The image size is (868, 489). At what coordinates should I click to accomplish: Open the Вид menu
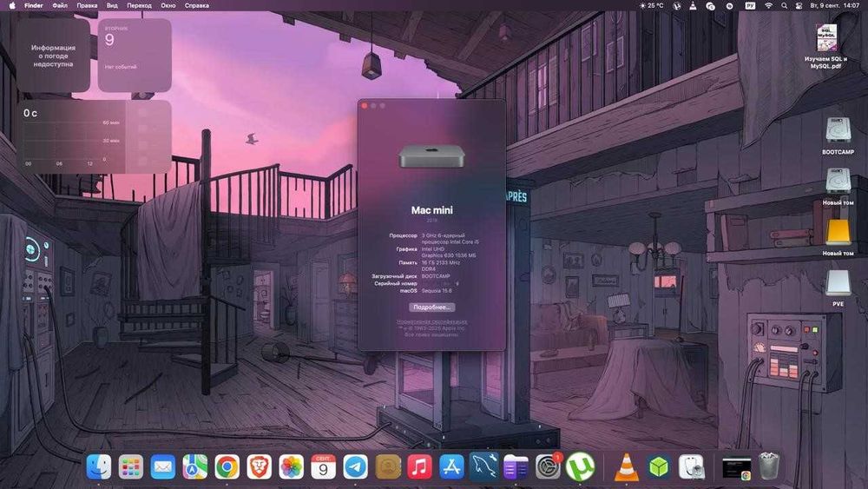[x=112, y=5]
